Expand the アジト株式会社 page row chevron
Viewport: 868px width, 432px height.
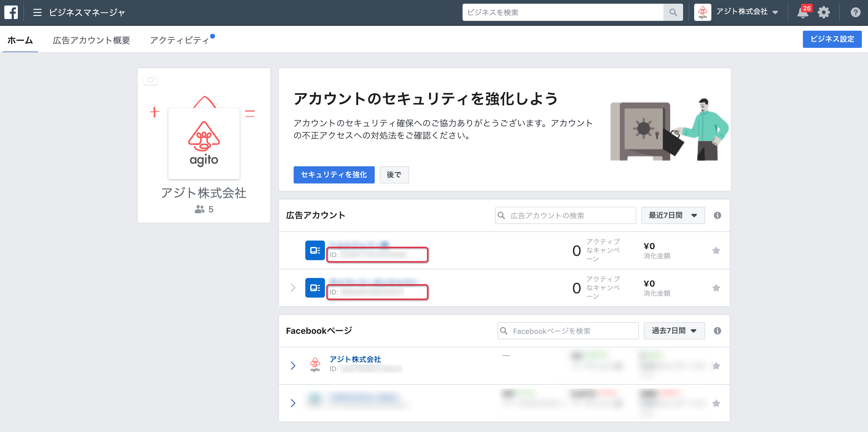tap(293, 366)
